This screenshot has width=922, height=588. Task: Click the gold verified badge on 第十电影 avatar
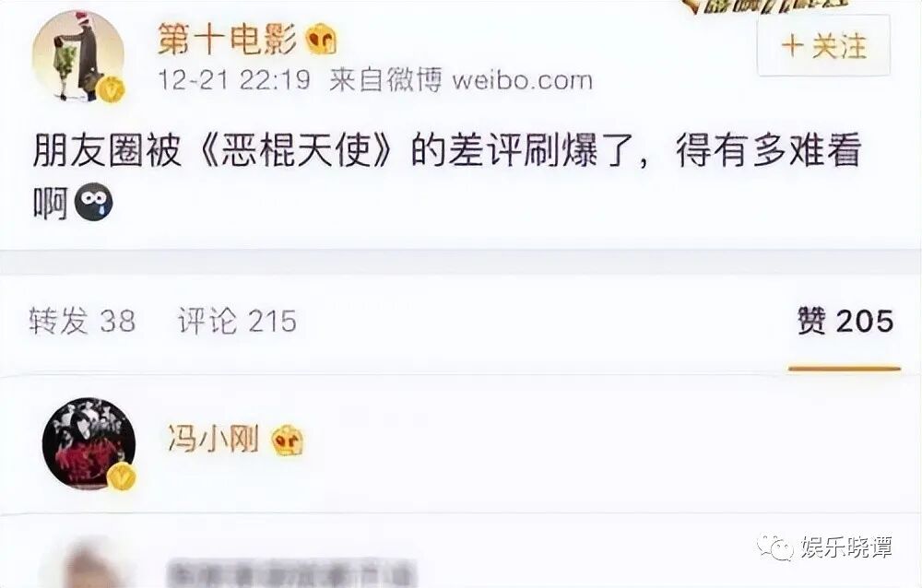click(111, 88)
